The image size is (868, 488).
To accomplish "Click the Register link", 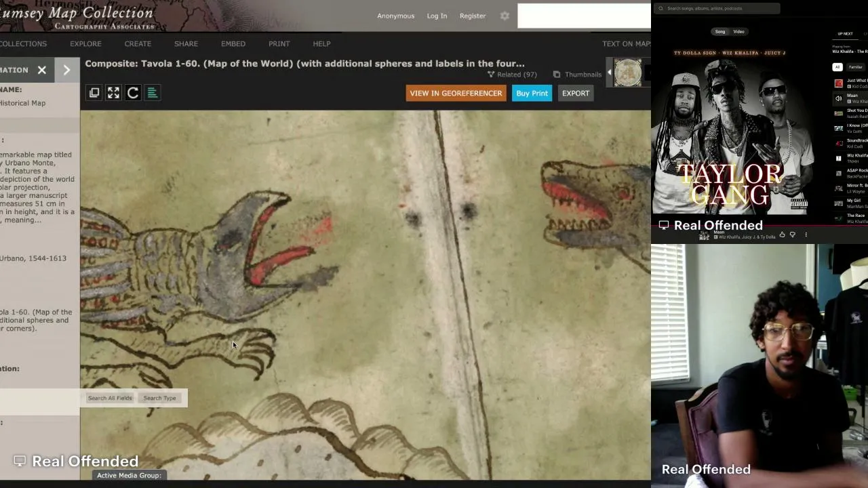I will click(473, 16).
